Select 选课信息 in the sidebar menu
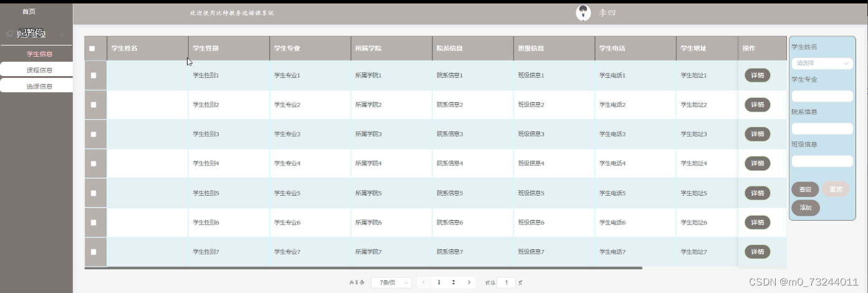The image size is (868, 293). coord(37,86)
